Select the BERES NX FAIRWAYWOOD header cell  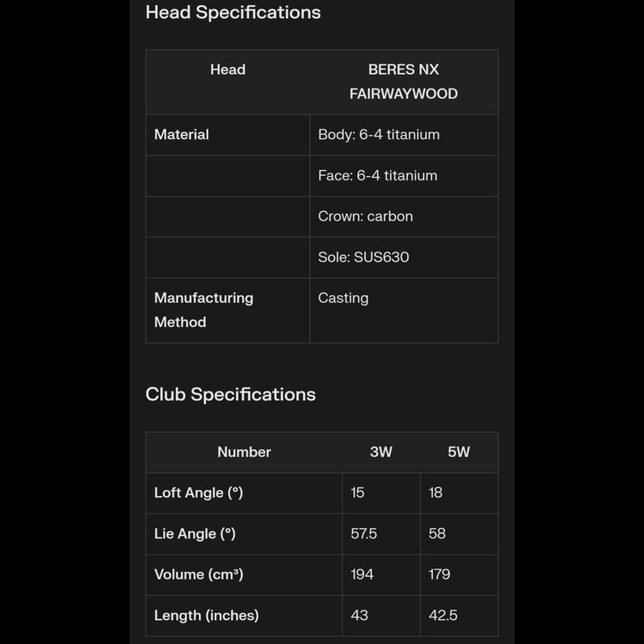[x=404, y=82]
